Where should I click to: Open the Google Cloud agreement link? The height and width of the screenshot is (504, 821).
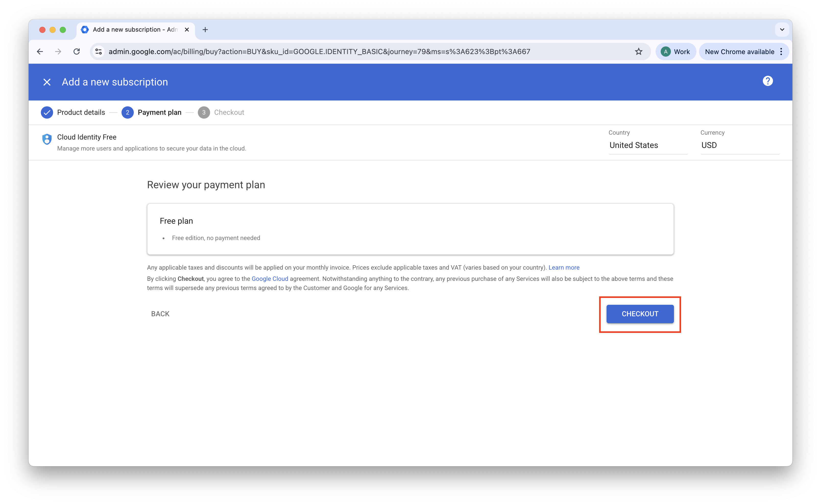[x=270, y=279]
